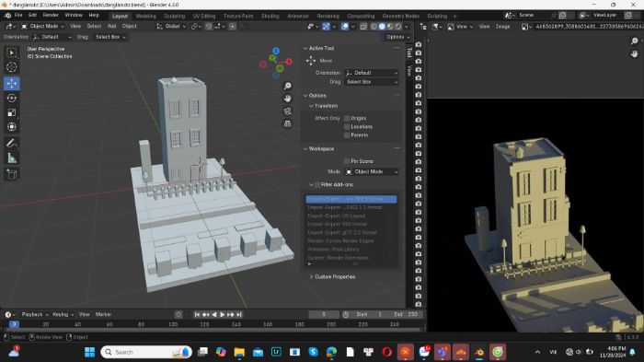Click frame 100 on the timeline ruler

(x=173, y=324)
